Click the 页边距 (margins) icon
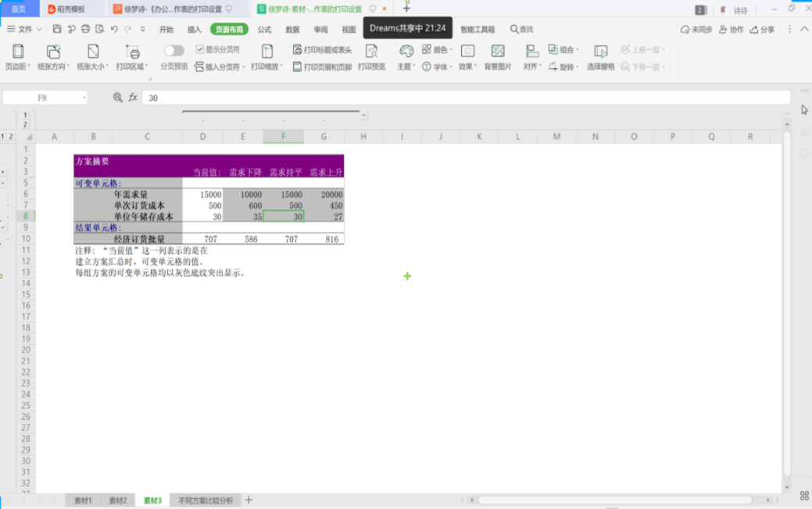This screenshot has height=509, width=812. pyautogui.click(x=17, y=52)
